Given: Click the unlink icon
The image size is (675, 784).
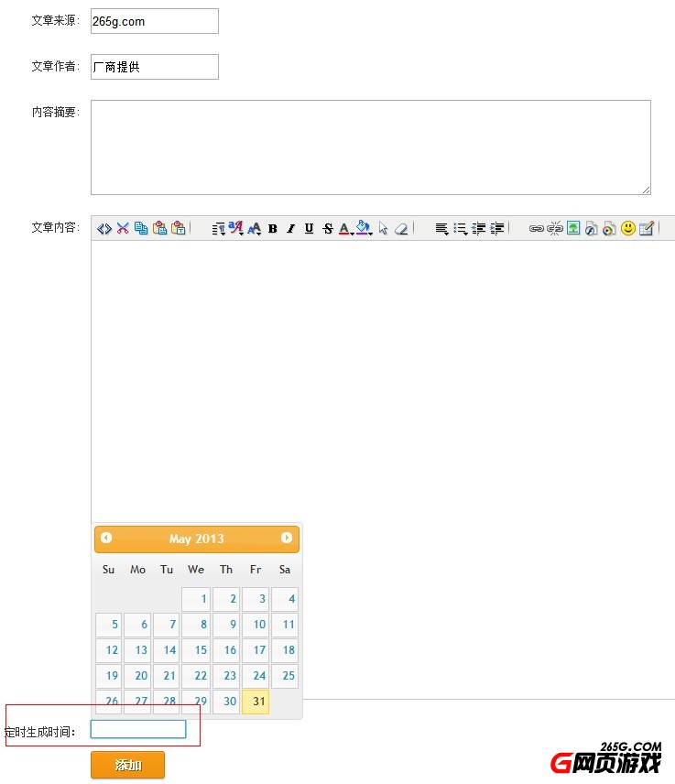Looking at the screenshot, I should click(x=554, y=228).
